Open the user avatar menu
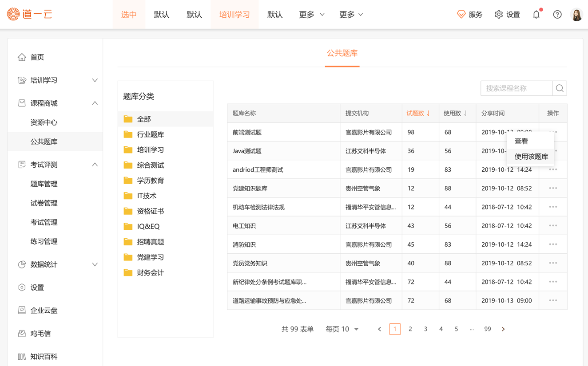The height and width of the screenshot is (366, 588). (576, 15)
